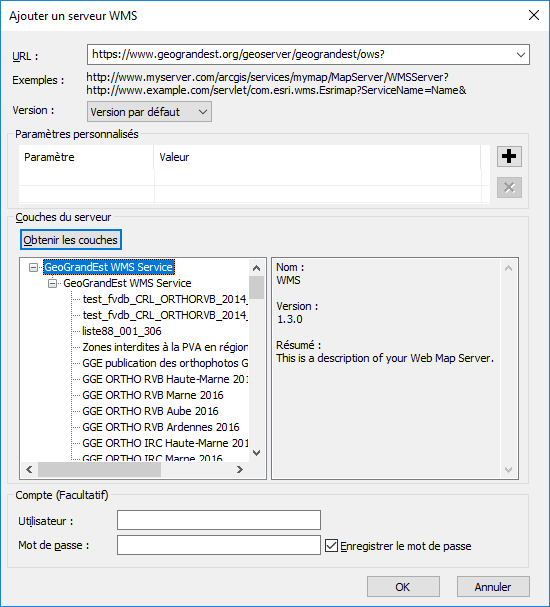Click Obtenir les couches button
Viewport: 550px width, 607px height.
(x=71, y=240)
